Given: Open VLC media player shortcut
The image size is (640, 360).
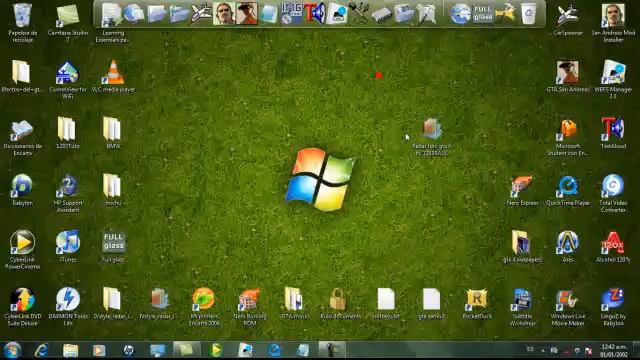Looking at the screenshot, I should click(113, 76).
